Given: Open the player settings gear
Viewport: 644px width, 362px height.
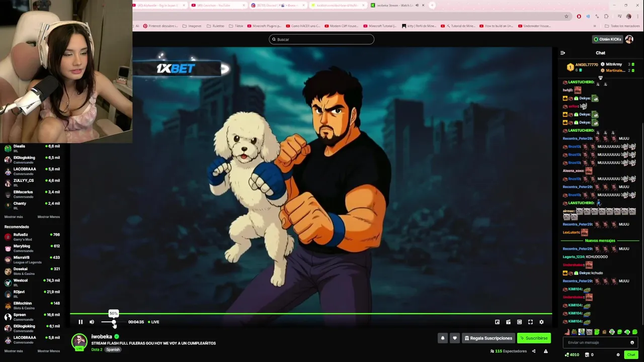Looking at the screenshot, I should pyautogui.click(x=541, y=322).
